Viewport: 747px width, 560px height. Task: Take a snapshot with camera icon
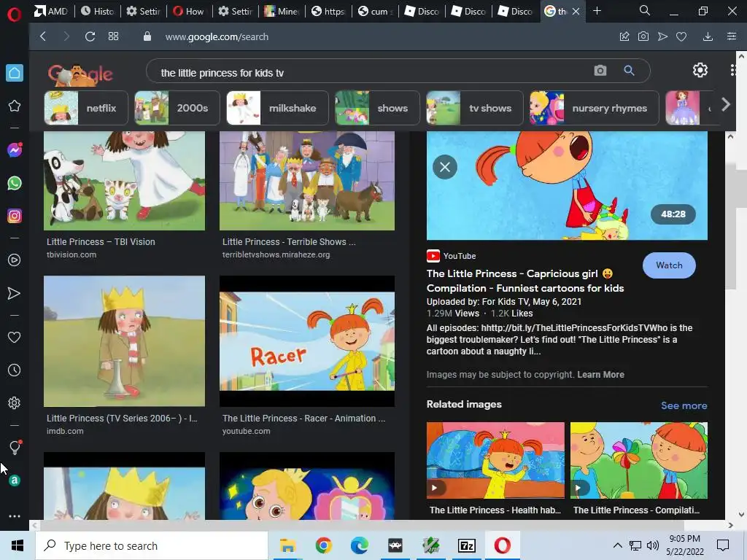(x=643, y=36)
